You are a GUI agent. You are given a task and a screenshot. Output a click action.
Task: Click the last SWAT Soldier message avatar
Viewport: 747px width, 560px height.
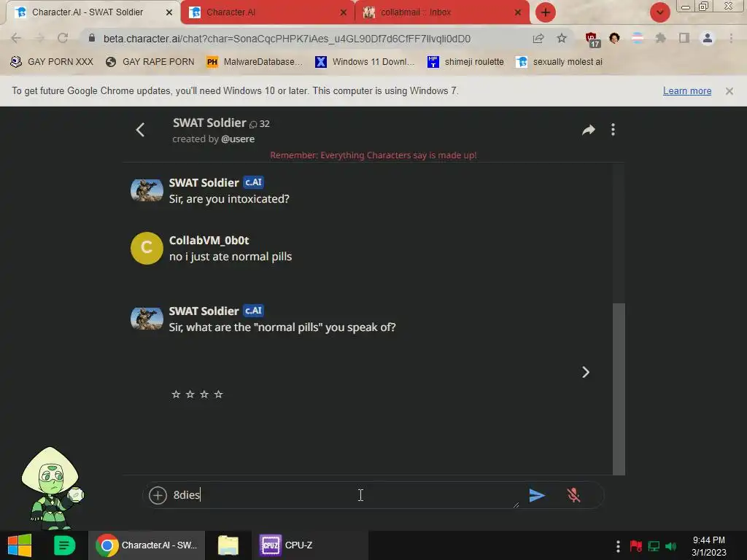(x=147, y=319)
